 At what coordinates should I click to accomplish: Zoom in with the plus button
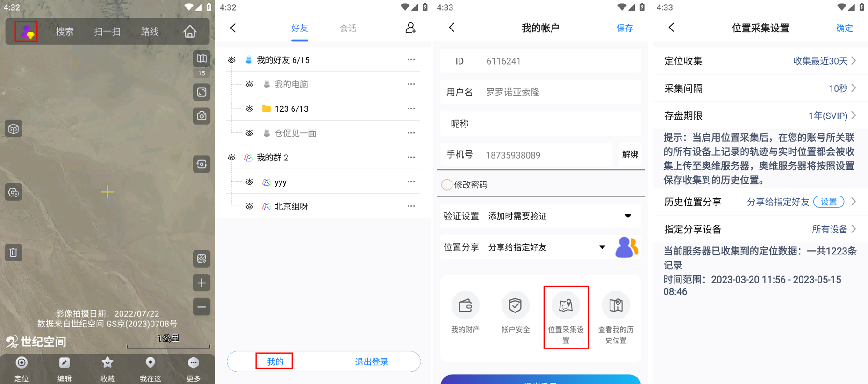[x=201, y=283]
